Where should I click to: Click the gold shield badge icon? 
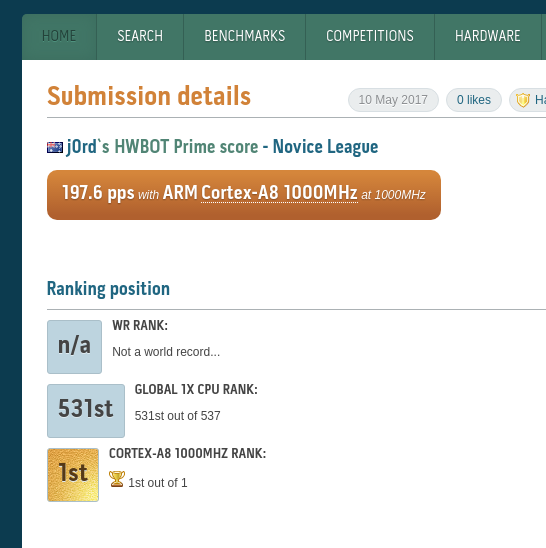click(x=523, y=100)
